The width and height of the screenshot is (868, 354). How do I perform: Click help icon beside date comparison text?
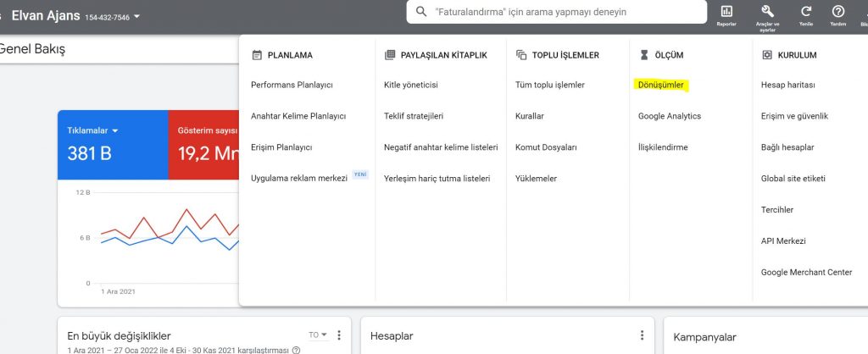coord(296,350)
